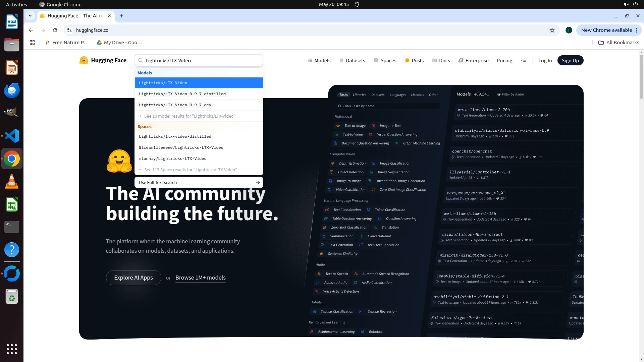Open the apps grid icon in the bookmarks bar
Screen dimensions: 644x362
coord(32,43)
